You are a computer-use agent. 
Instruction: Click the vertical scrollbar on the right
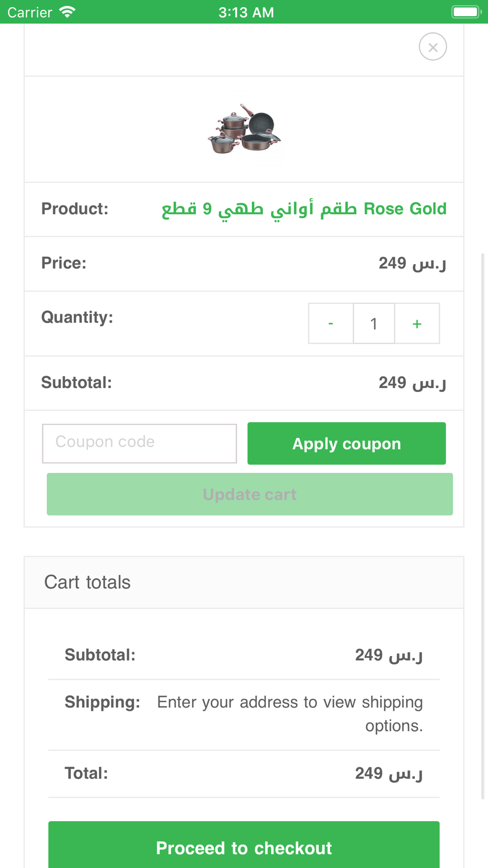[x=484, y=527]
